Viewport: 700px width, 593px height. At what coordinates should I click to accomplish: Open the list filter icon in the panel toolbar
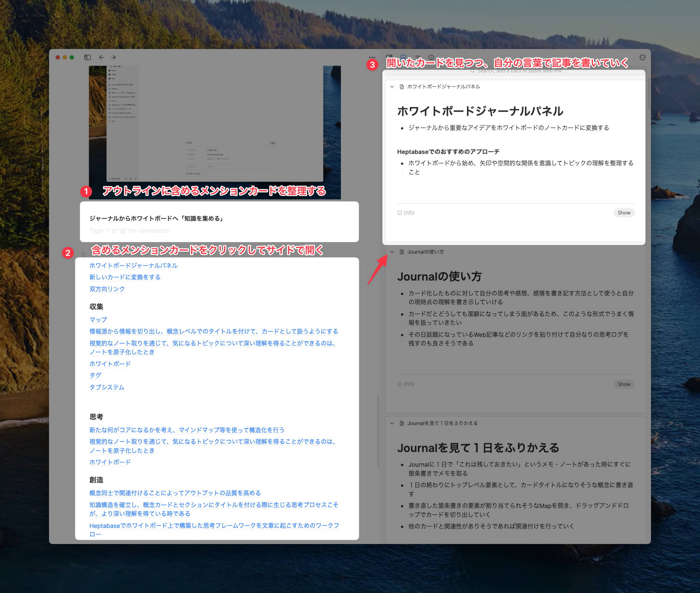tap(417, 57)
